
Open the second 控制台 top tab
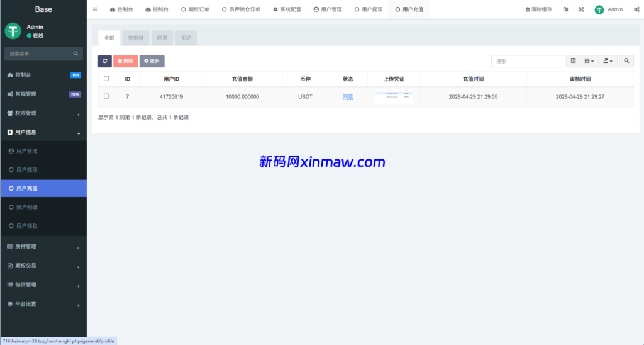click(x=157, y=9)
